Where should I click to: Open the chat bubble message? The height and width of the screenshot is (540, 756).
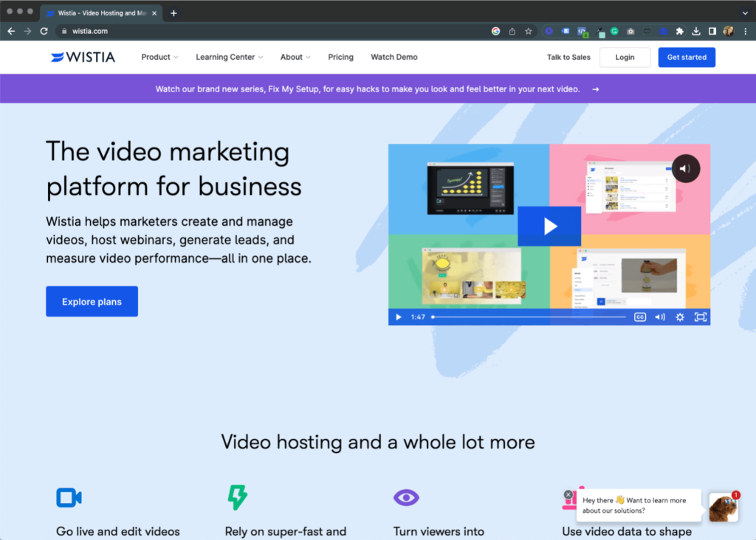639,505
